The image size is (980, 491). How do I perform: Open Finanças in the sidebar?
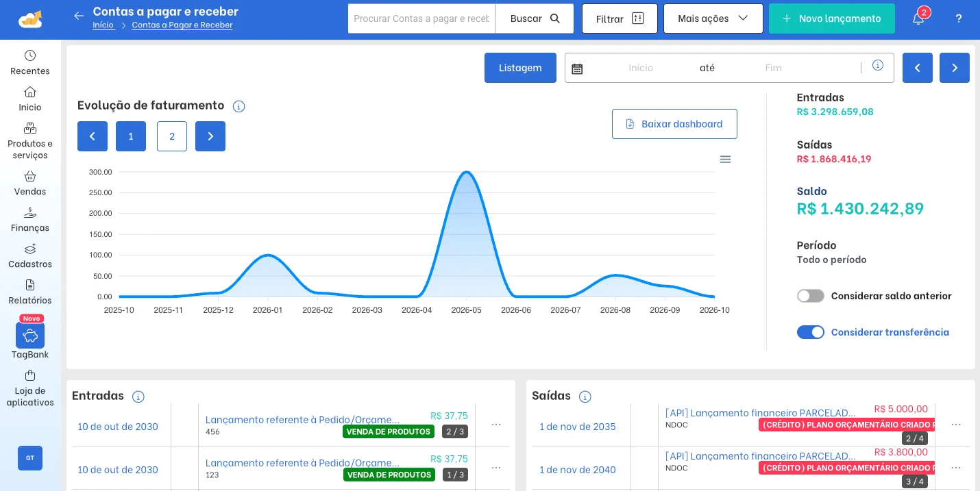(x=30, y=219)
